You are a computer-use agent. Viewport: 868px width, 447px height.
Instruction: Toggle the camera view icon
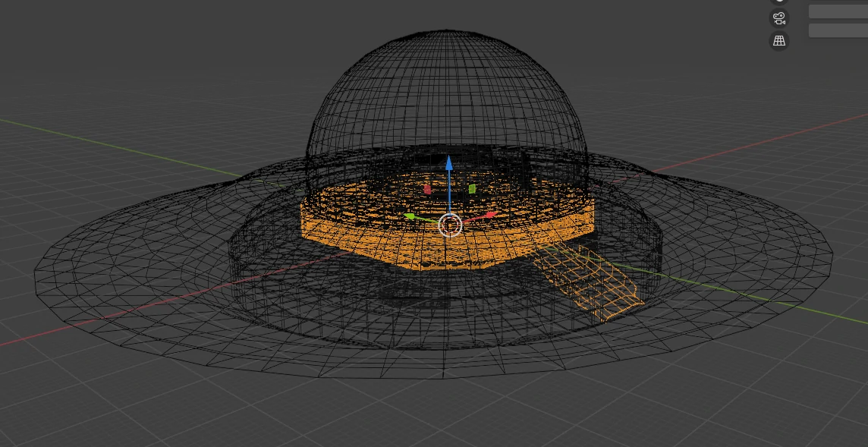click(x=779, y=19)
